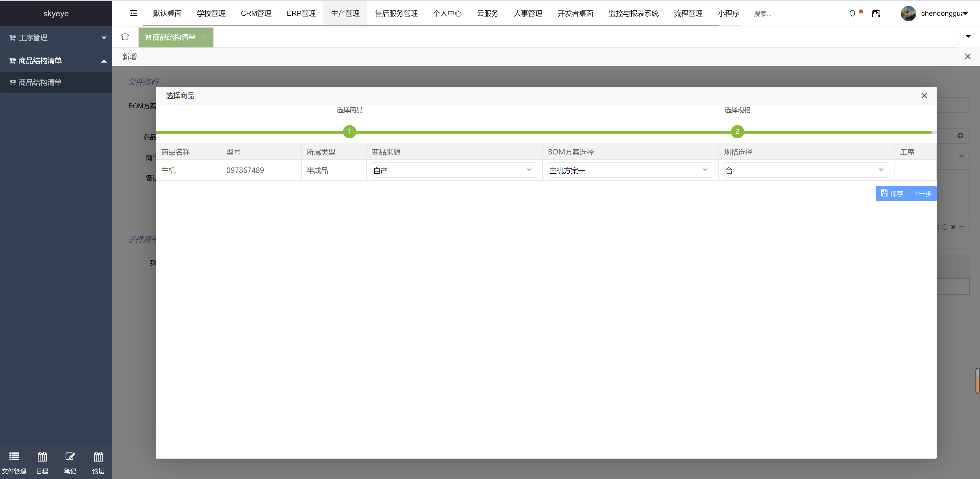The width and height of the screenshot is (980, 479).
Task: Click the ellipsis icon at bottom right
Action: coord(962,227)
